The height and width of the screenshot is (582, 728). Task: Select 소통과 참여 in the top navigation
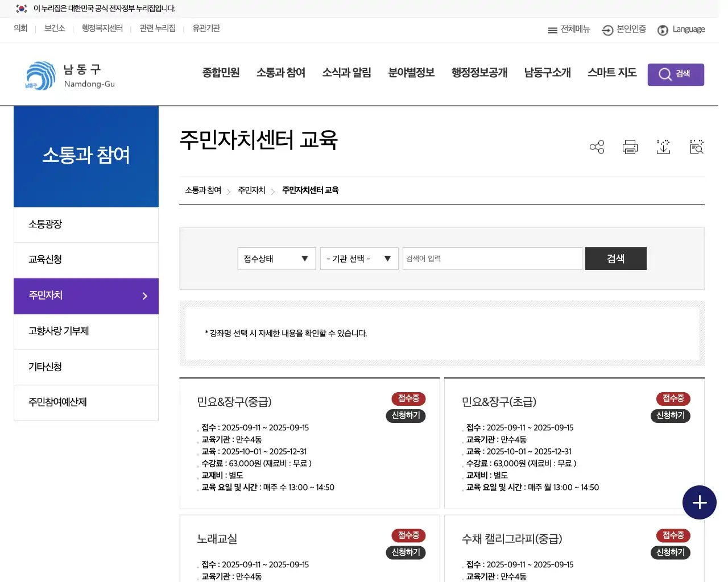point(280,73)
